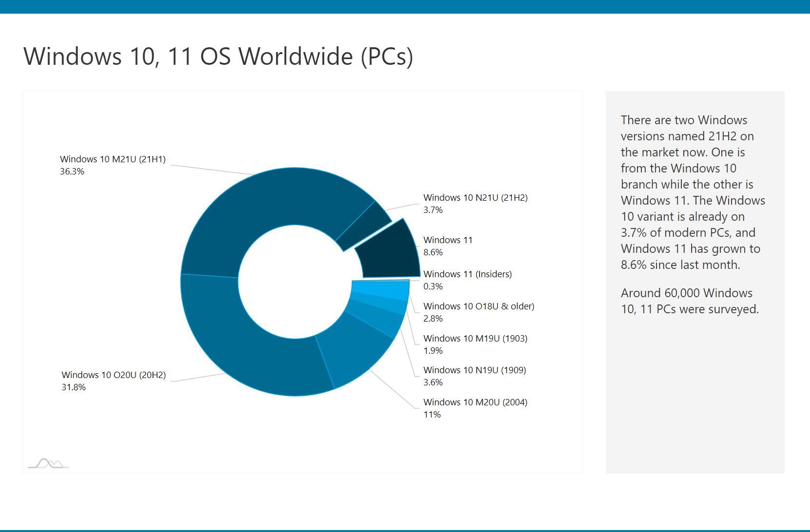Click the Windows 10 M20U (2004) donut segment
The height and width of the screenshot is (532, 810).
(x=358, y=348)
